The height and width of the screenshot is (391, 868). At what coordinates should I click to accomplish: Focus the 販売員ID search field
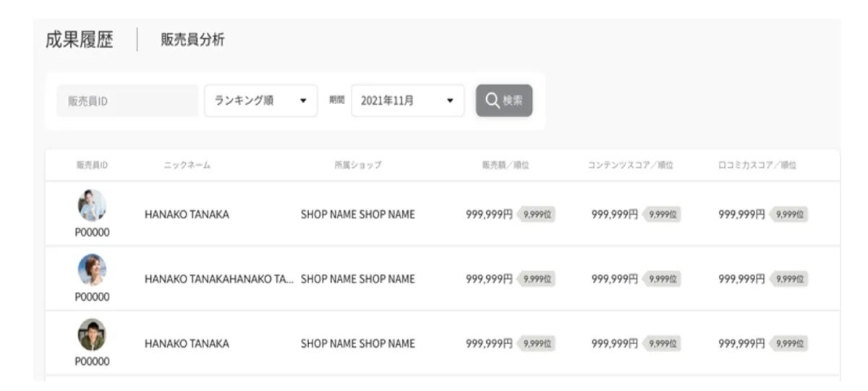(x=127, y=100)
